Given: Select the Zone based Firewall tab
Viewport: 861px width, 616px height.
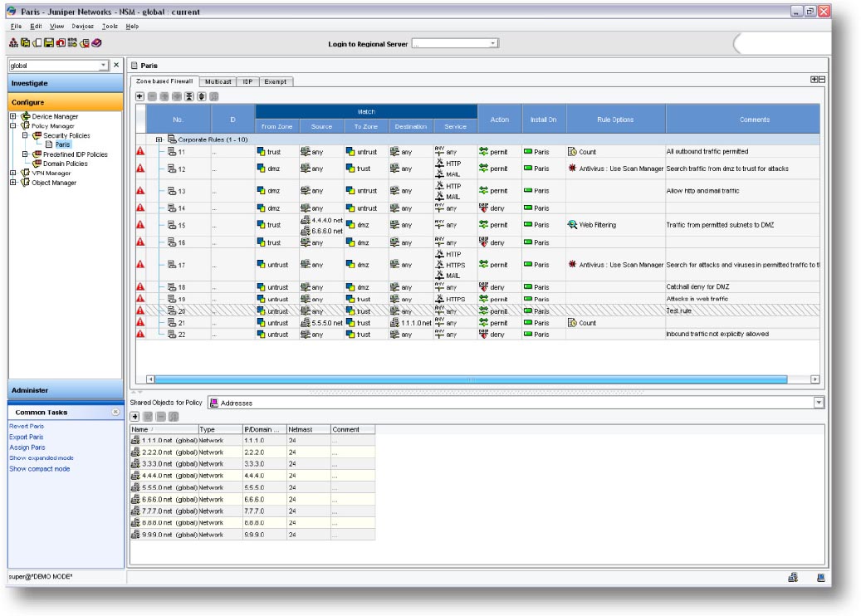Looking at the screenshot, I should click(x=164, y=81).
